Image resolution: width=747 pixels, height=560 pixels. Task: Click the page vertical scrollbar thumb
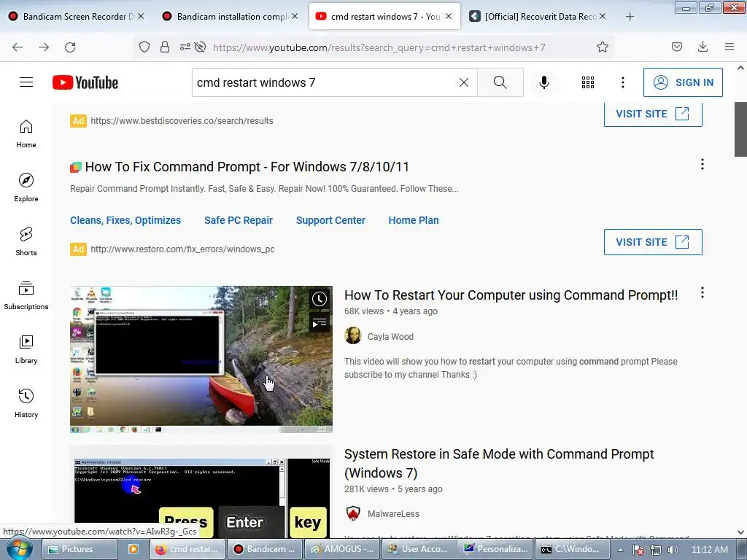tap(740, 129)
